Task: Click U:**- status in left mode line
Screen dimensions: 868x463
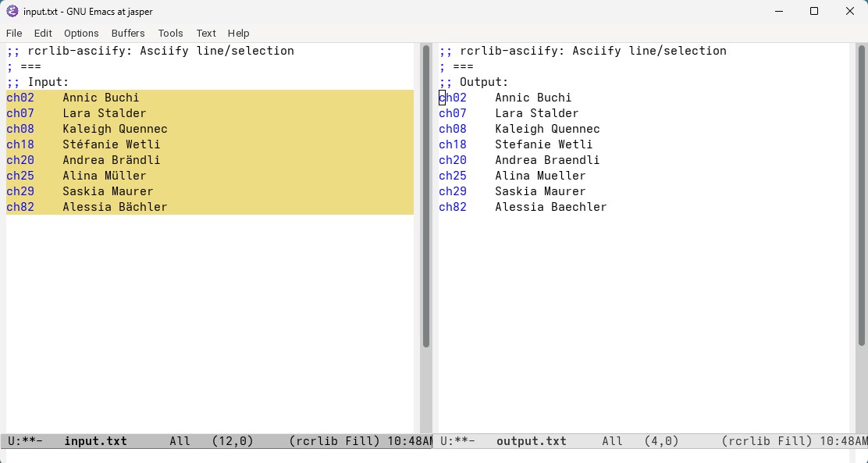Action: coord(25,441)
